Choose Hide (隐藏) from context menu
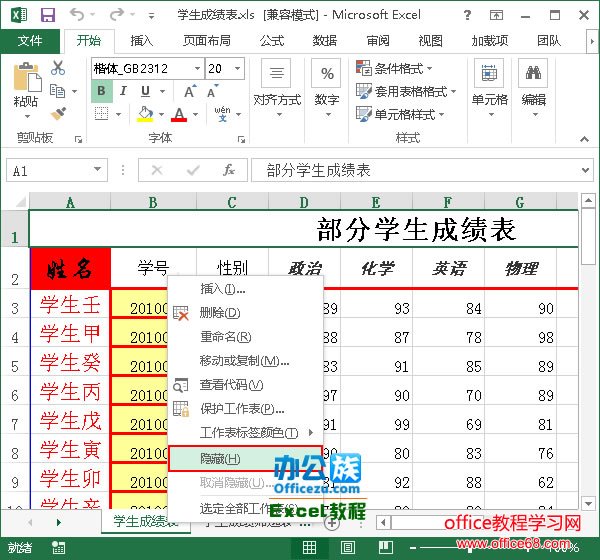The height and width of the screenshot is (560, 600). pos(246,458)
